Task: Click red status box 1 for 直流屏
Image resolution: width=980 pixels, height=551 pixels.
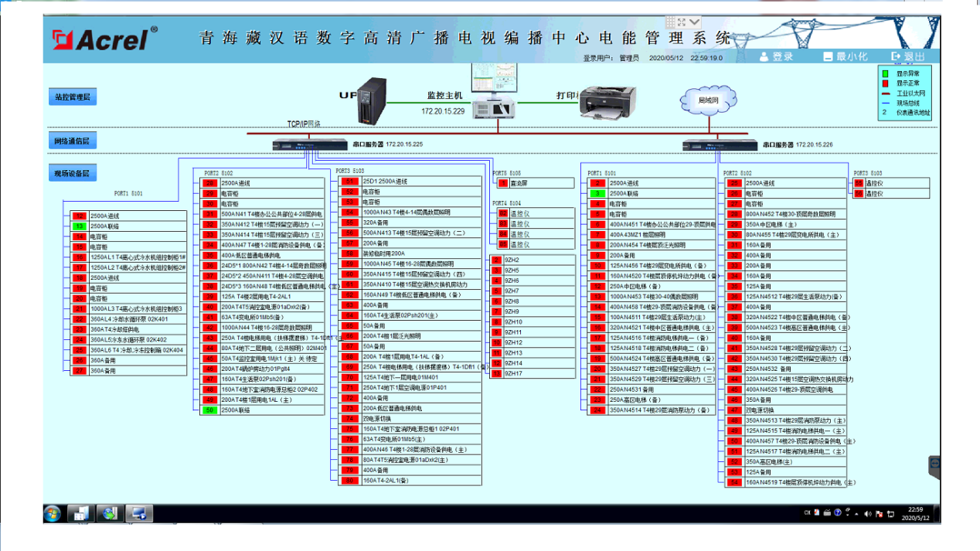Action: 502,183
